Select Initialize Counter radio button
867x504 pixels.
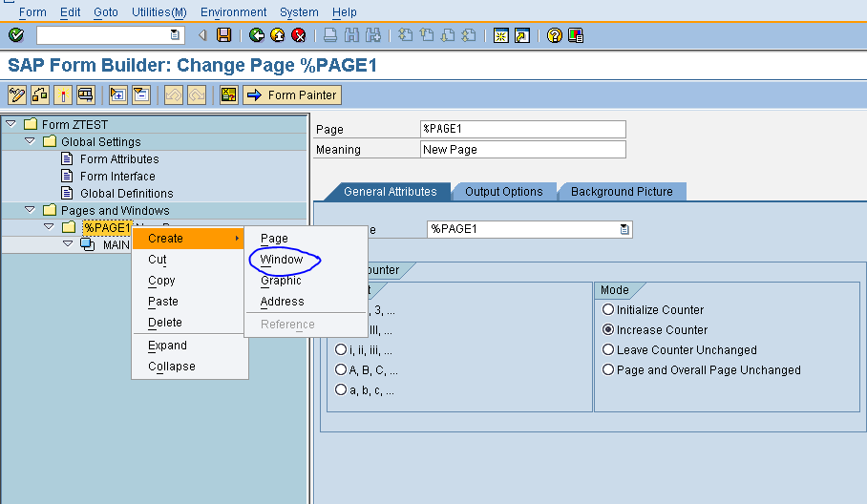click(607, 309)
